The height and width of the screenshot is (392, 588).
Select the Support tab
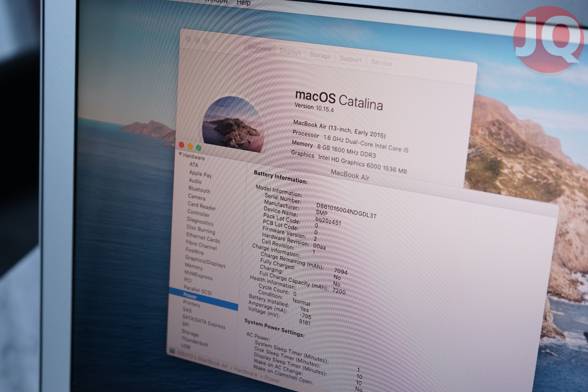351,59
